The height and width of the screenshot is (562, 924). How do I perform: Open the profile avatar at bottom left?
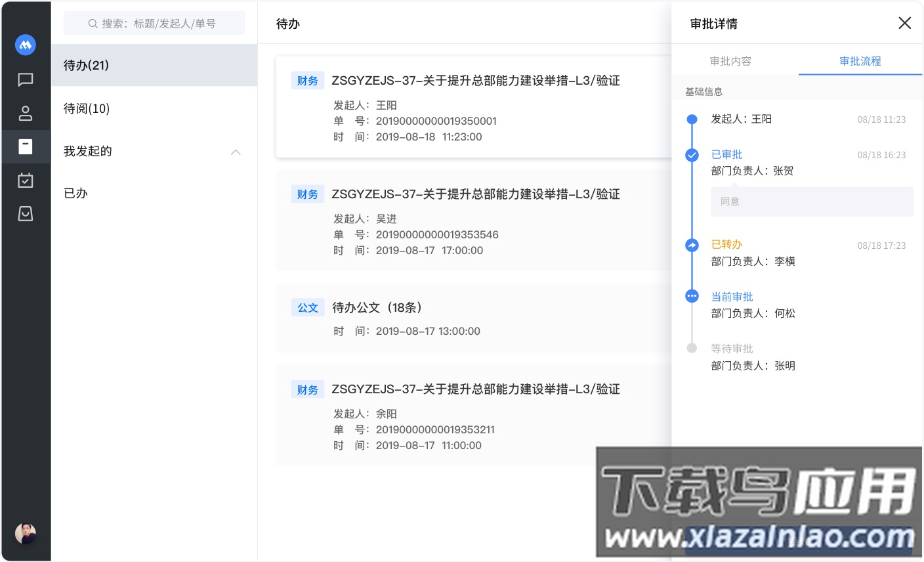26,534
